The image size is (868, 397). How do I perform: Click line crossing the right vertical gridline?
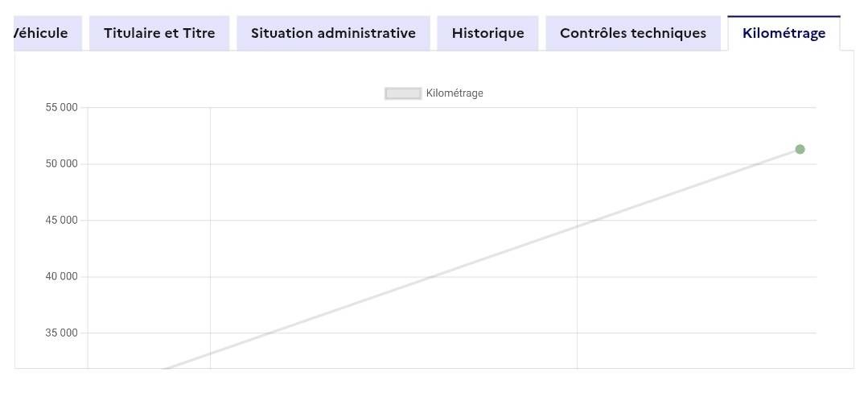(578, 225)
